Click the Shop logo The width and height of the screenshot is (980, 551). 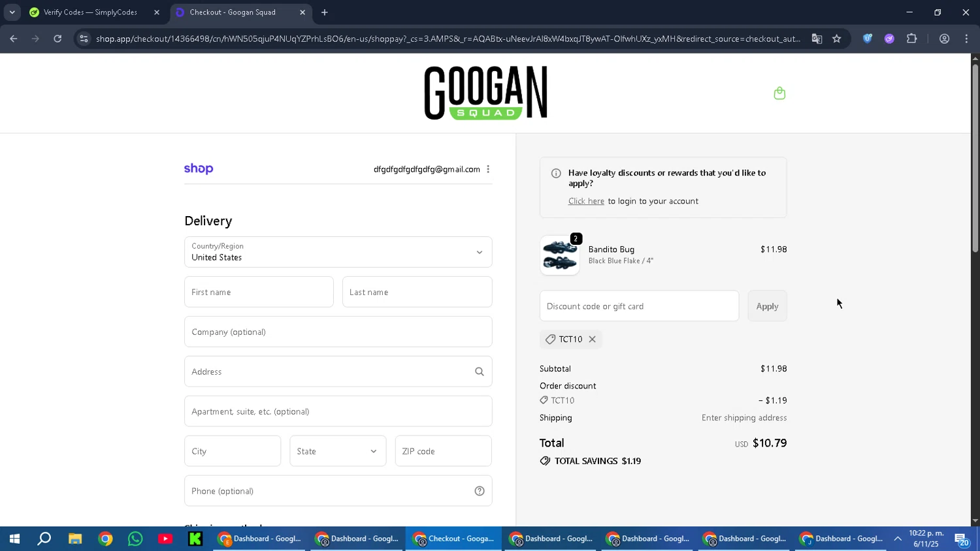[199, 168]
